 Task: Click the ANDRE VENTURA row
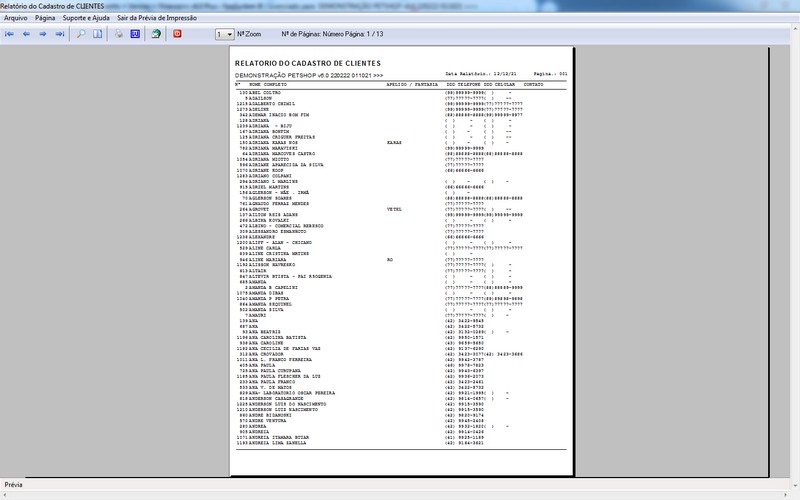coord(401,421)
